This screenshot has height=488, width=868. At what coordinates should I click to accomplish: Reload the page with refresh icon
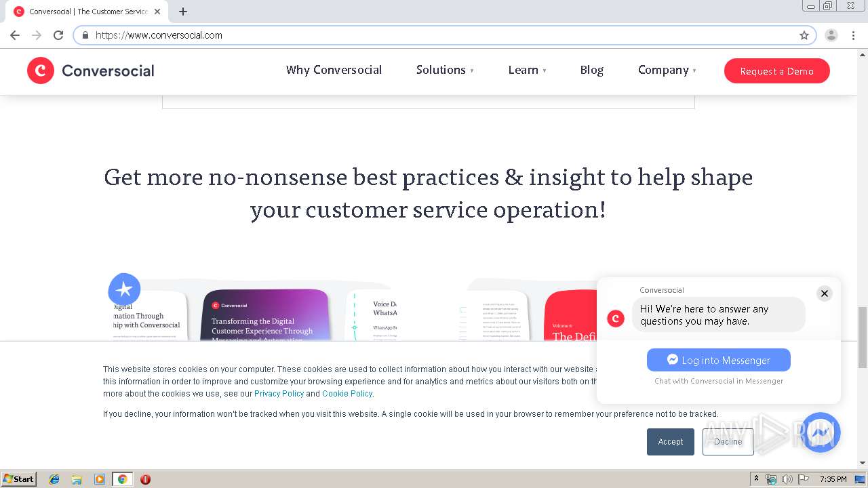click(58, 35)
